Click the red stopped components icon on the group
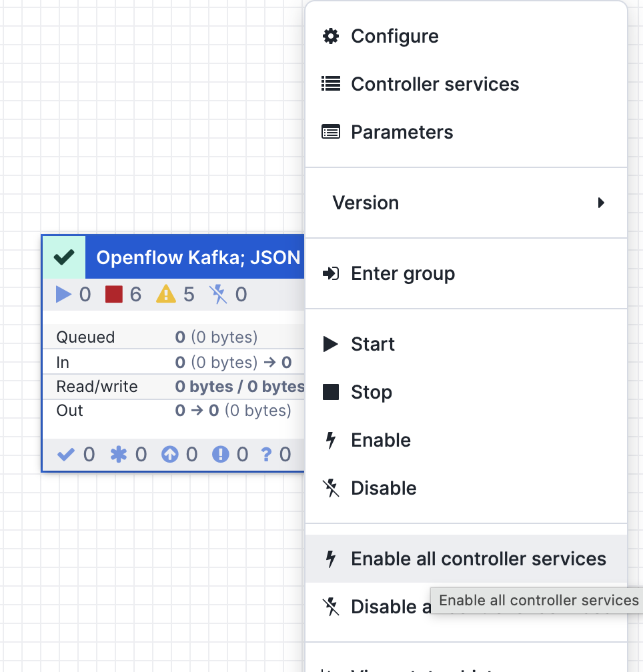 114,295
